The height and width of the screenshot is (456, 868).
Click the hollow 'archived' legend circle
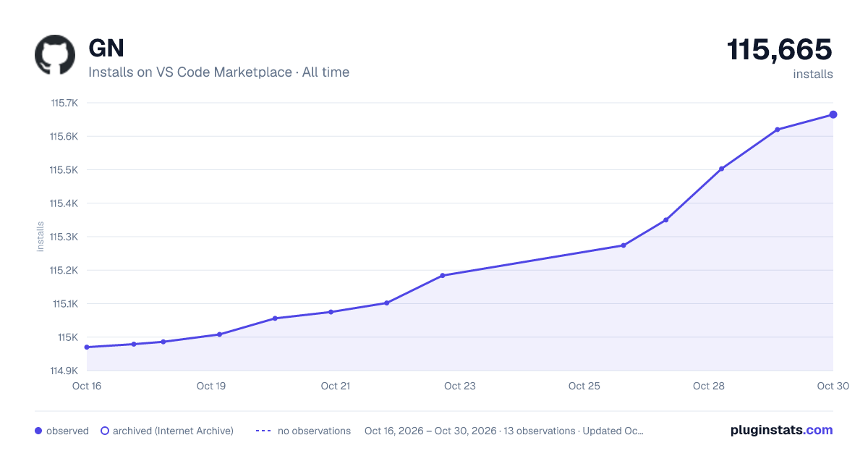pos(105,431)
